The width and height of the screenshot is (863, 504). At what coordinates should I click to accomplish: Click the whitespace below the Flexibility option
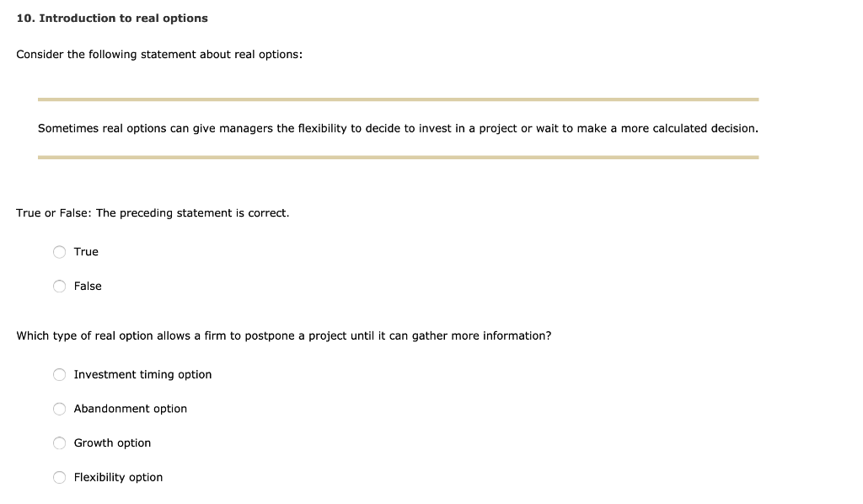(x=337, y=497)
